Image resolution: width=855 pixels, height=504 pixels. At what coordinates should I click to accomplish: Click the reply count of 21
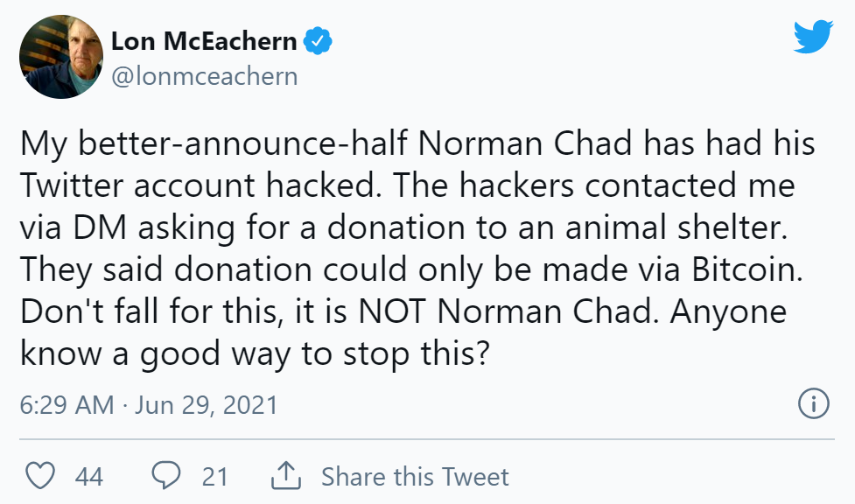tap(214, 477)
